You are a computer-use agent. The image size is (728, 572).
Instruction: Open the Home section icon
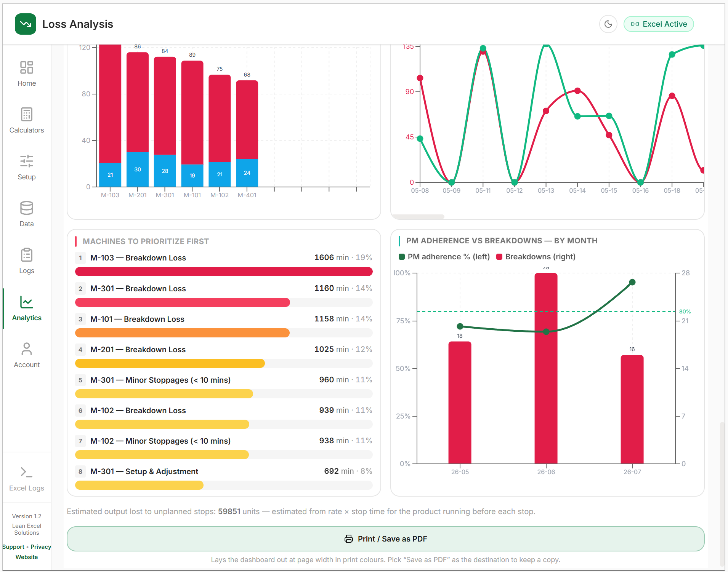27,67
